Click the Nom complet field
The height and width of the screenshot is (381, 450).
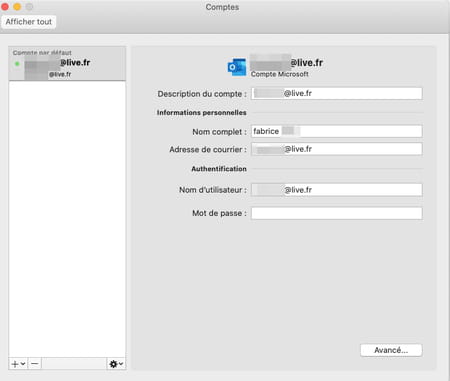click(x=337, y=131)
